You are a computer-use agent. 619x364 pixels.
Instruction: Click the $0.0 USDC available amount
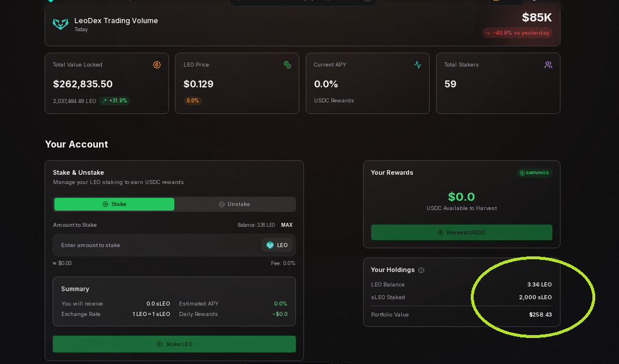pos(461,196)
